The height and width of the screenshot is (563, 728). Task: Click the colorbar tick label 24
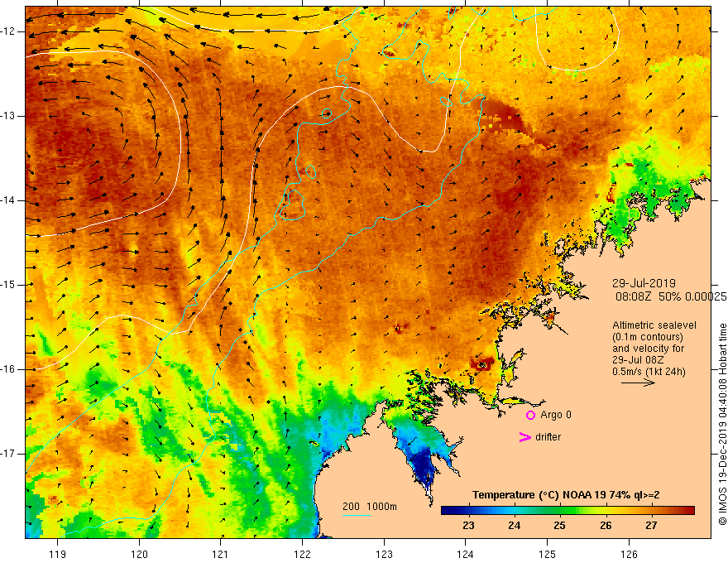pos(514,526)
